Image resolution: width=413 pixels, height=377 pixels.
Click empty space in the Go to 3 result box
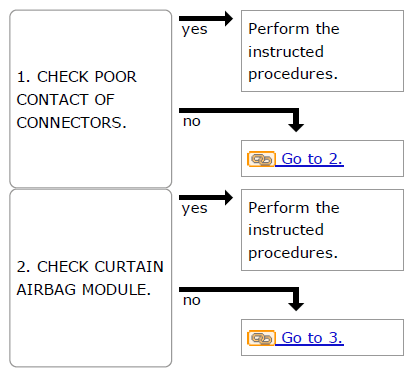pyautogui.click(x=373, y=338)
